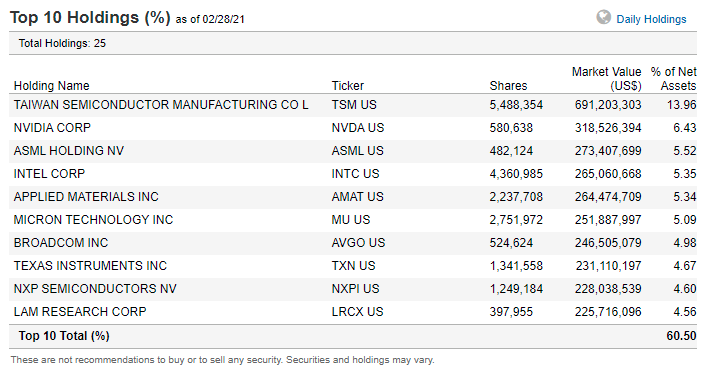The width and height of the screenshot is (711, 378).
Task: Click shares value '524,624' for Broadcom
Action: coord(511,243)
